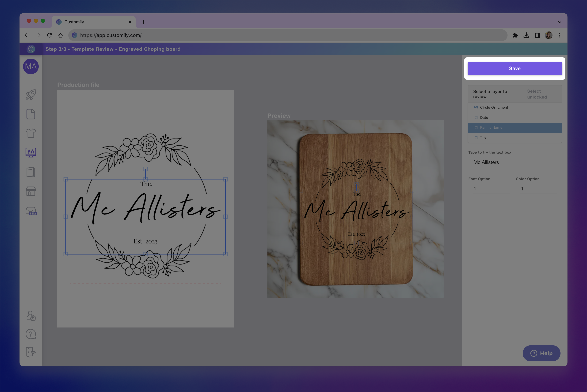Open the BETA store icon
The image size is (587, 392).
click(x=31, y=211)
